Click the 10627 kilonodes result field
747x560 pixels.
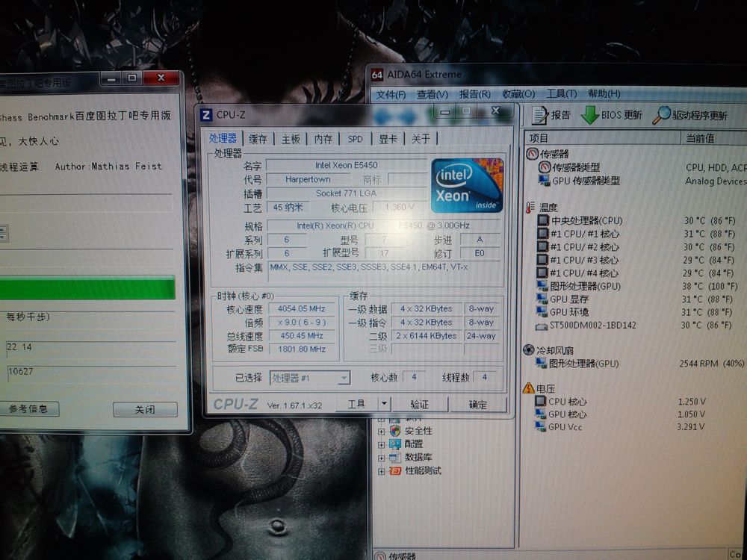(x=90, y=373)
